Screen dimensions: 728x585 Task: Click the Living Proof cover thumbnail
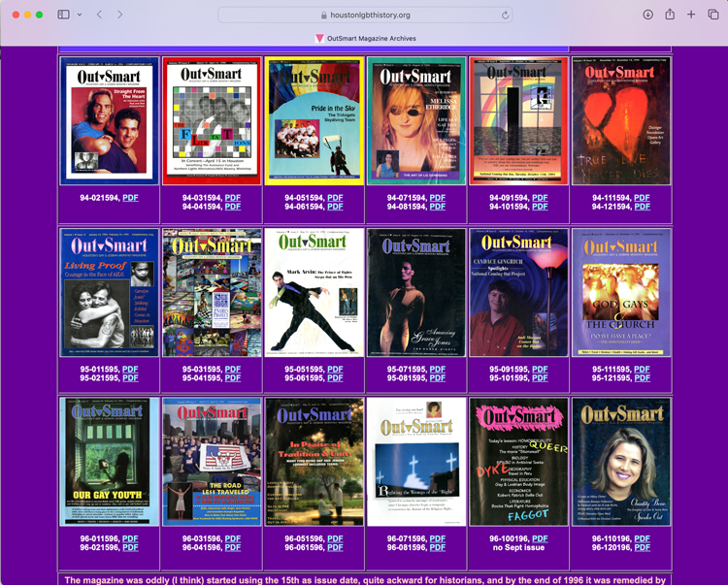(109, 292)
